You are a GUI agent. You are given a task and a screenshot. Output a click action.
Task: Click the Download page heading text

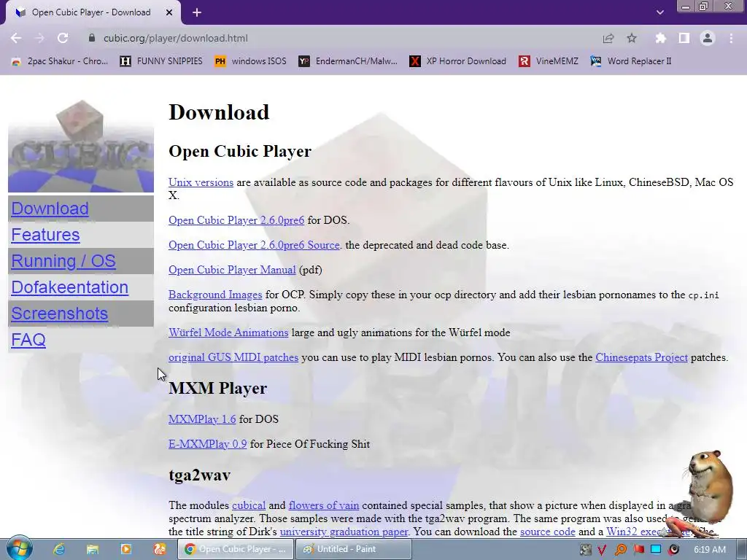coord(219,112)
